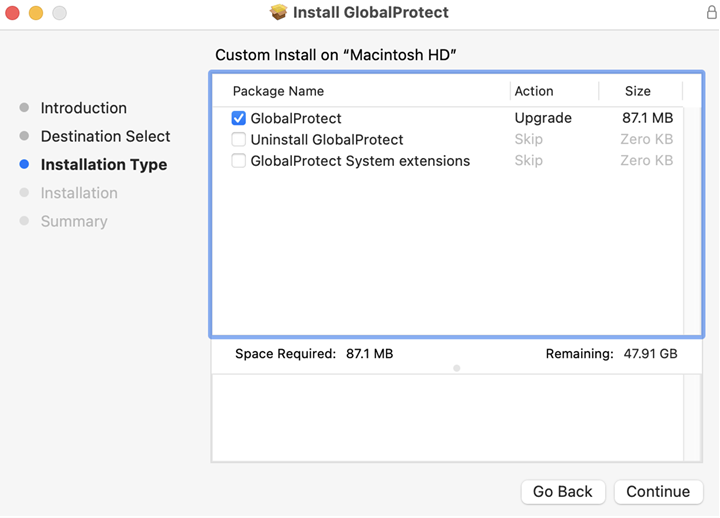The height and width of the screenshot is (518, 720).
Task: Click the Size column header
Action: pos(637,91)
